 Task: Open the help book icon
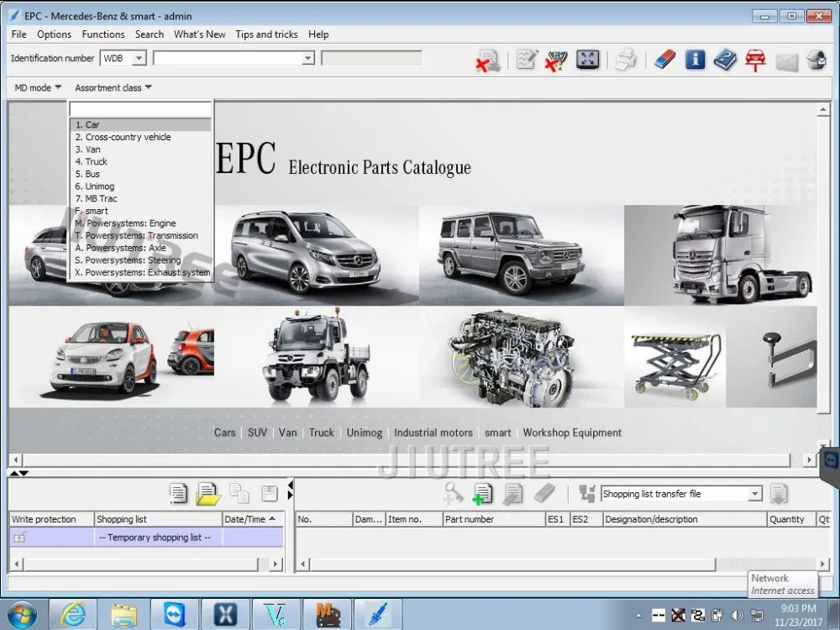click(725, 60)
